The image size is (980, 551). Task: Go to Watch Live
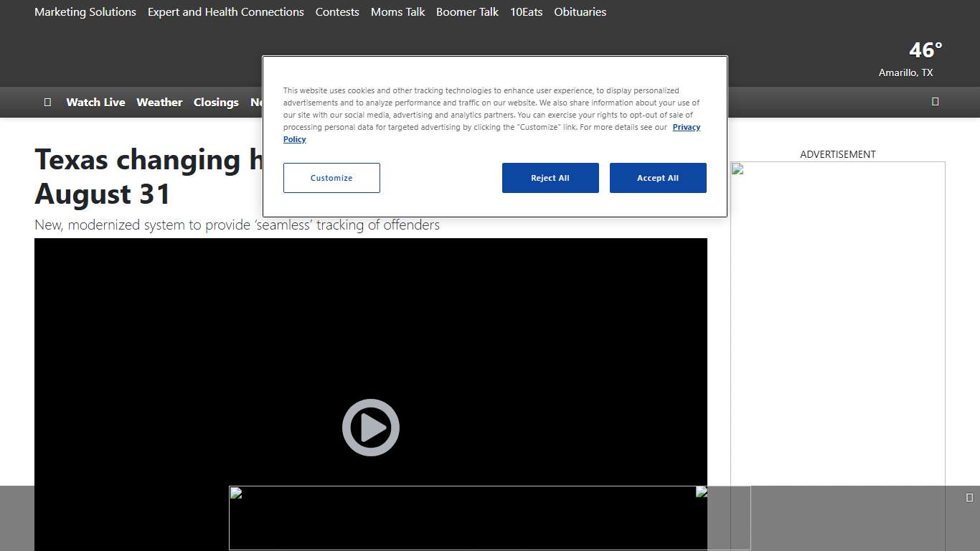point(95,102)
